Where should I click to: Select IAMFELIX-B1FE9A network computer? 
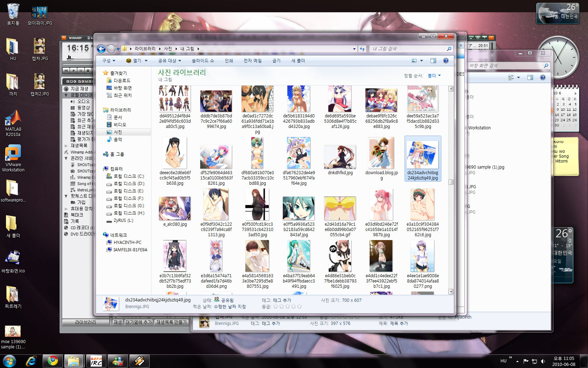click(x=130, y=250)
